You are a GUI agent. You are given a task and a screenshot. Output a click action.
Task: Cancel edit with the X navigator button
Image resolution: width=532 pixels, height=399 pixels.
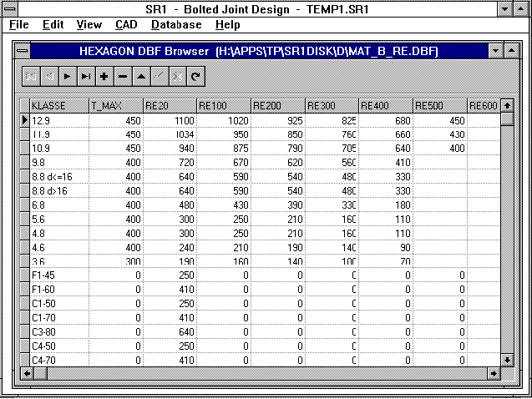(x=177, y=76)
